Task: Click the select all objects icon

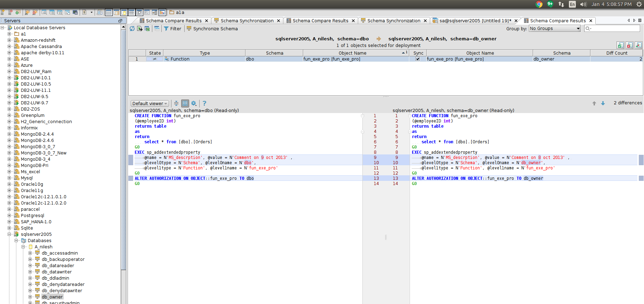Action: click(620, 45)
